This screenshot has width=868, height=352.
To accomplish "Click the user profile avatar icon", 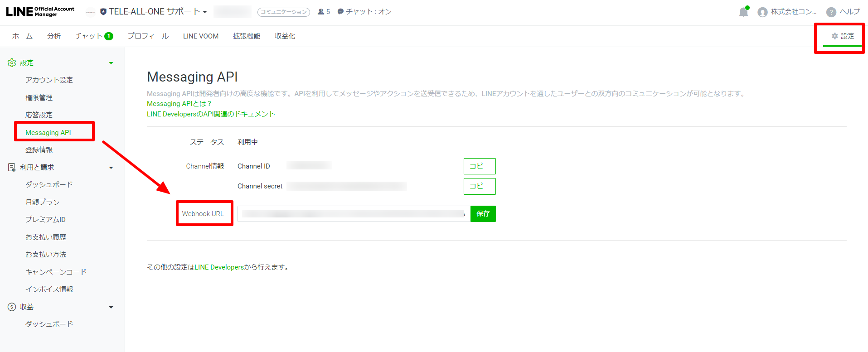I will coord(763,12).
